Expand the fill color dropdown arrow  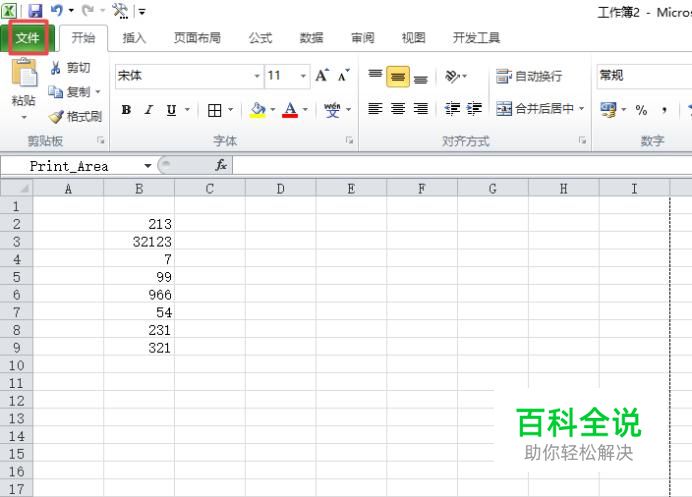pyautogui.click(x=273, y=109)
